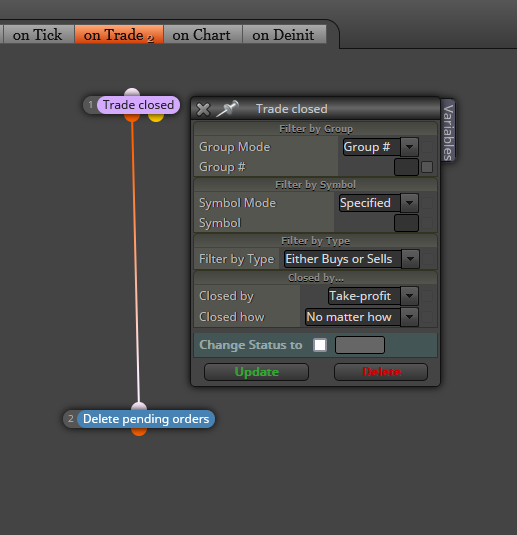Pin the Trade closed panel with pushpin
517x535 pixels.
(227, 109)
